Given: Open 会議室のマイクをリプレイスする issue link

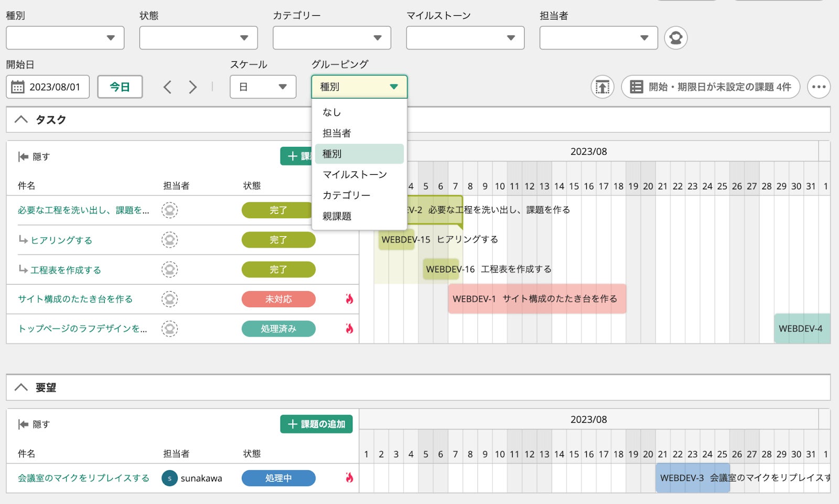Looking at the screenshot, I should pyautogui.click(x=83, y=478).
